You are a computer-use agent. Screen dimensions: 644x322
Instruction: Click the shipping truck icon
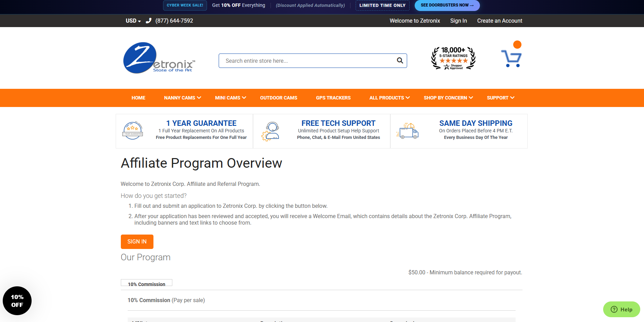pos(408,131)
